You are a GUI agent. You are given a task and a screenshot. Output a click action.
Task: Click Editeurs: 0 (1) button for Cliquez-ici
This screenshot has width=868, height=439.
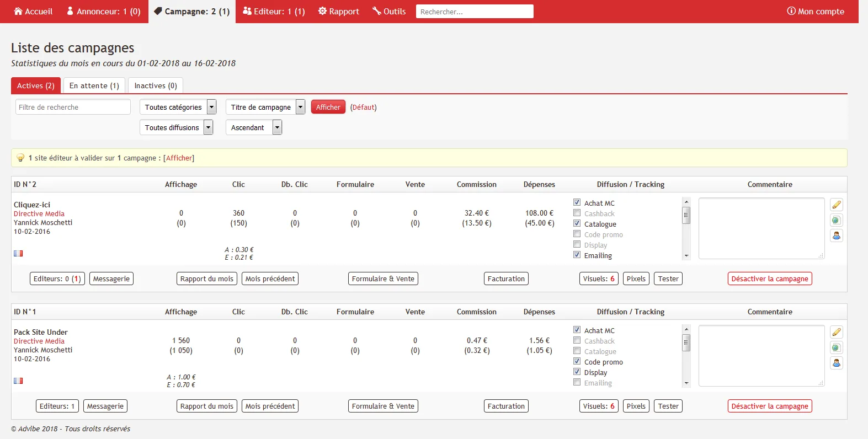coord(57,279)
